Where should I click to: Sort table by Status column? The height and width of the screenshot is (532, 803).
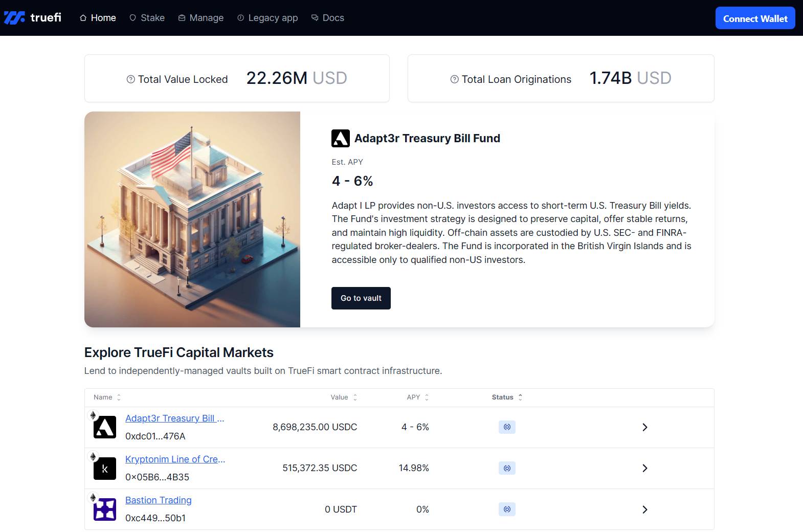tap(507, 397)
